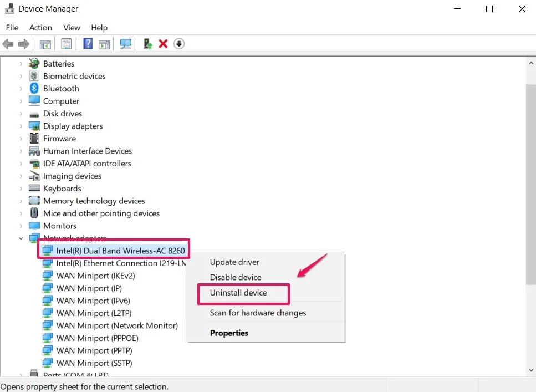Screen dimensions: 536x392
Task: Click the Bluetooth category icon
Action: (34, 88)
